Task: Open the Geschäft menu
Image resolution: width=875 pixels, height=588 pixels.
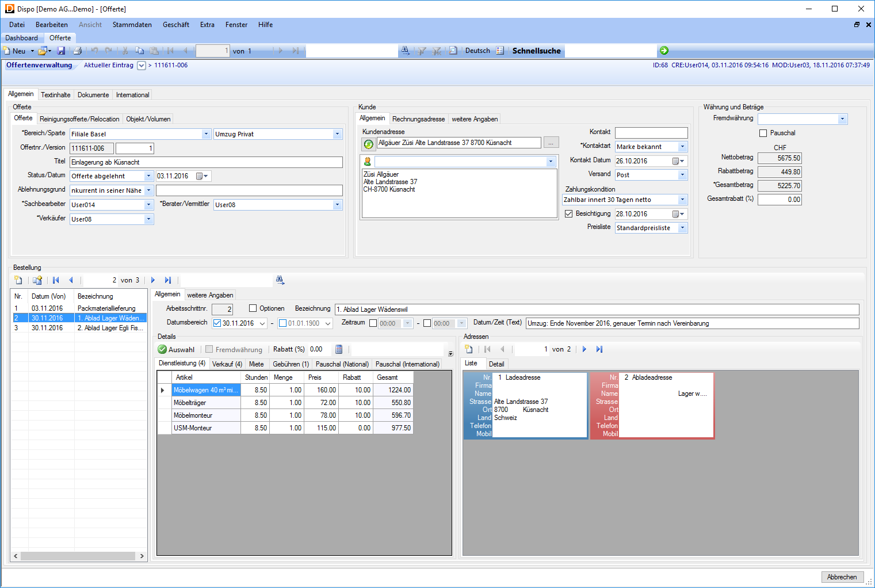Action: click(176, 25)
